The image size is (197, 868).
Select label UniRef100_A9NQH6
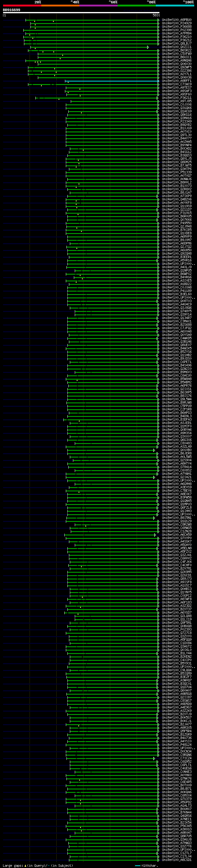coord(176,61)
